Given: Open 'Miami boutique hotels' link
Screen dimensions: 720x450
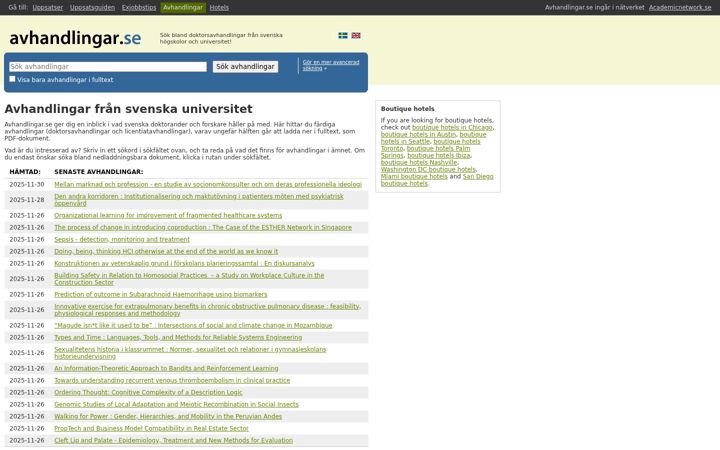Looking at the screenshot, I should pyautogui.click(x=414, y=176).
